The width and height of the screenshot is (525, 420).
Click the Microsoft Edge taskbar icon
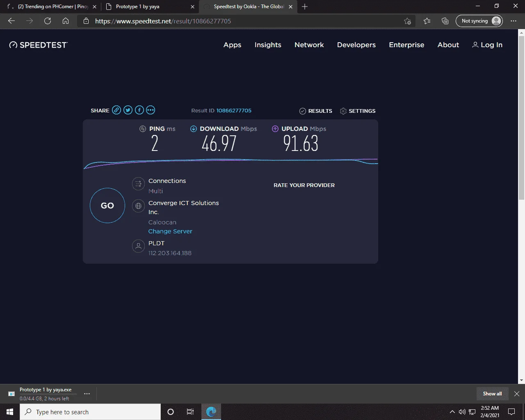tap(211, 412)
